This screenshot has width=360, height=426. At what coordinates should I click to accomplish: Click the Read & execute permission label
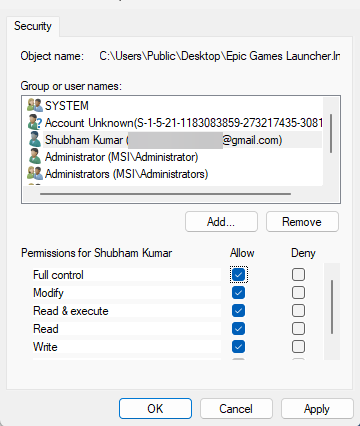[71, 311]
